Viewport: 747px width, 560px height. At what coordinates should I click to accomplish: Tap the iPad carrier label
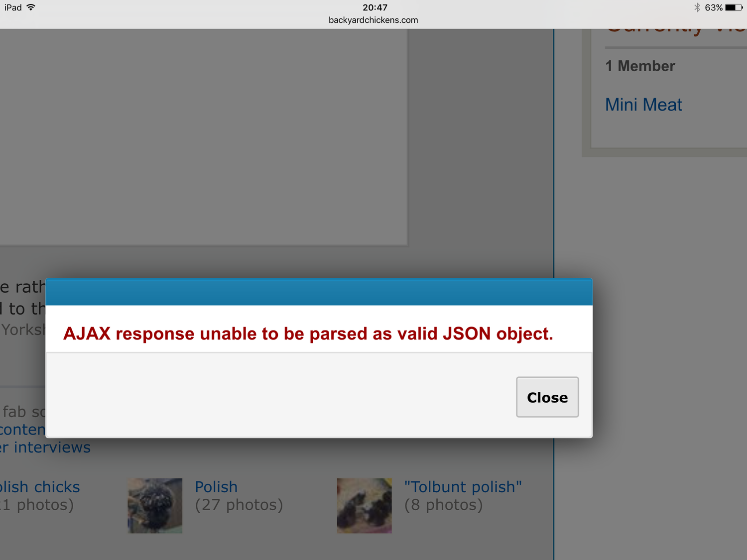pyautogui.click(x=13, y=7)
